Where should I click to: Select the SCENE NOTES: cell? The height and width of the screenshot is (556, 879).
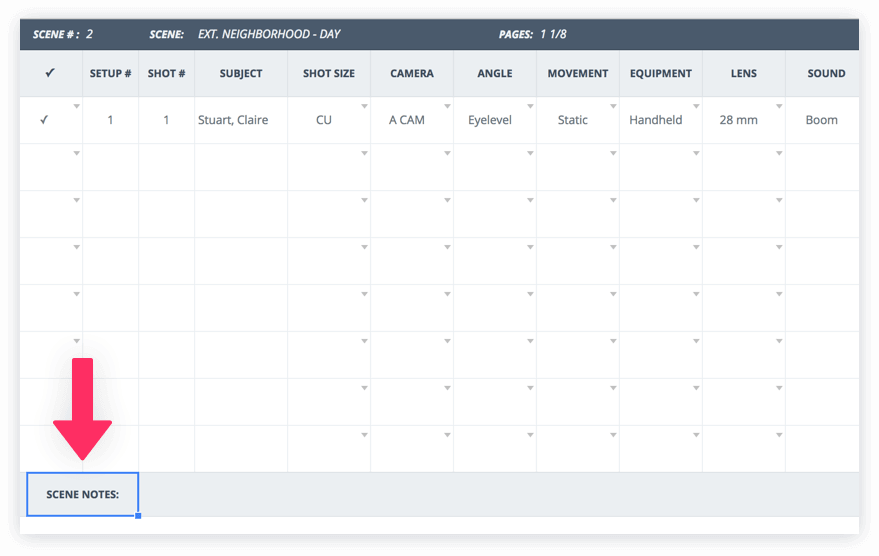[82, 494]
